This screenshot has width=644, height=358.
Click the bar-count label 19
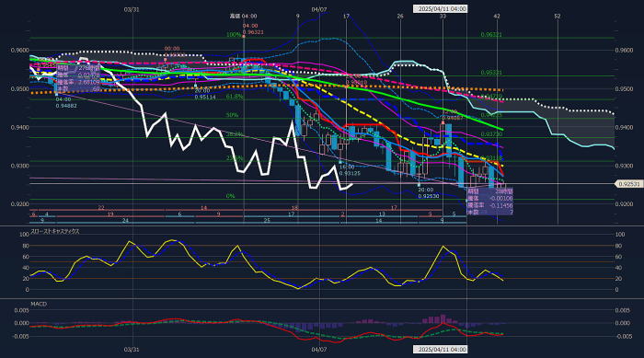[x=110, y=214]
